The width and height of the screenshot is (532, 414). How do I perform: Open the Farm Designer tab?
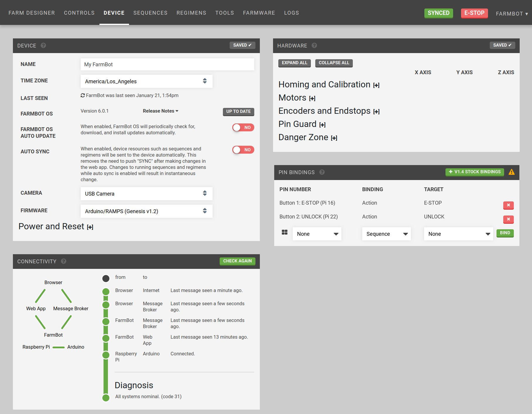(x=32, y=13)
